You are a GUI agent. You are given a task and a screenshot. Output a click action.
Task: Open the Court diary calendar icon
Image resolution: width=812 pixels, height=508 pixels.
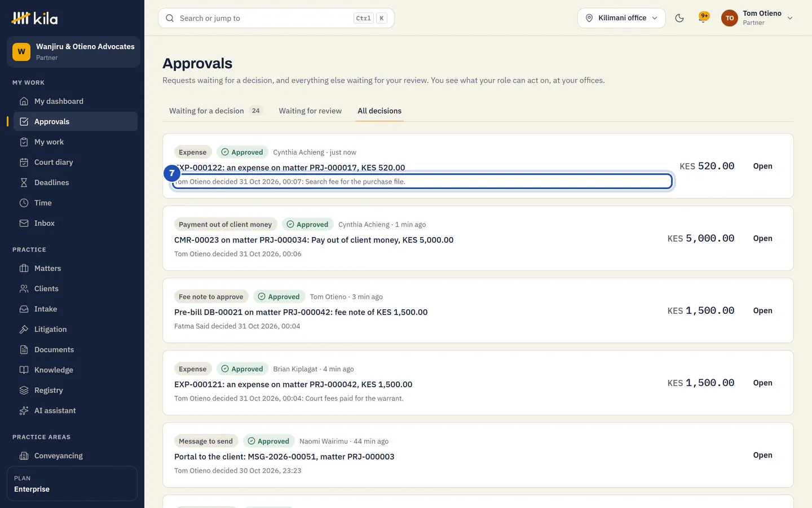point(24,162)
